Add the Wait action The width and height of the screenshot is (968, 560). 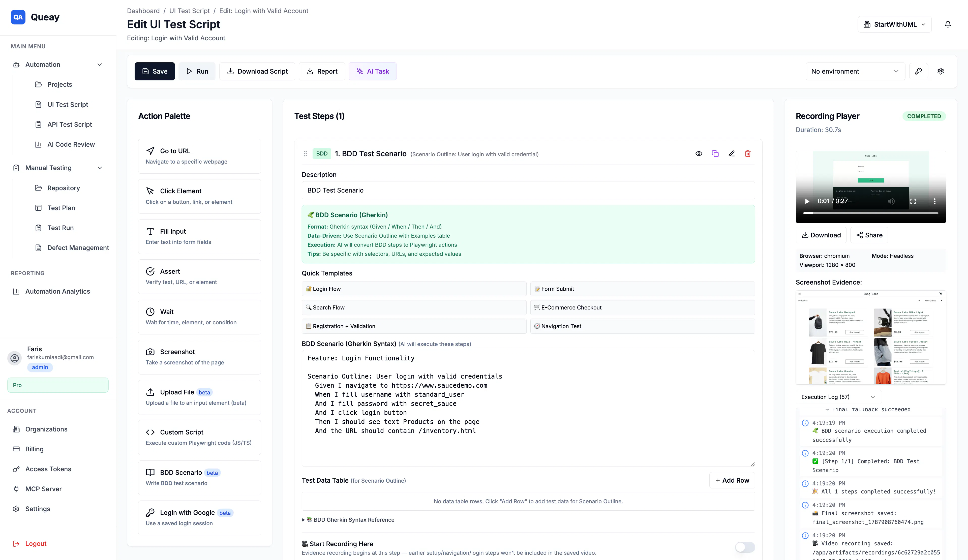point(199,317)
